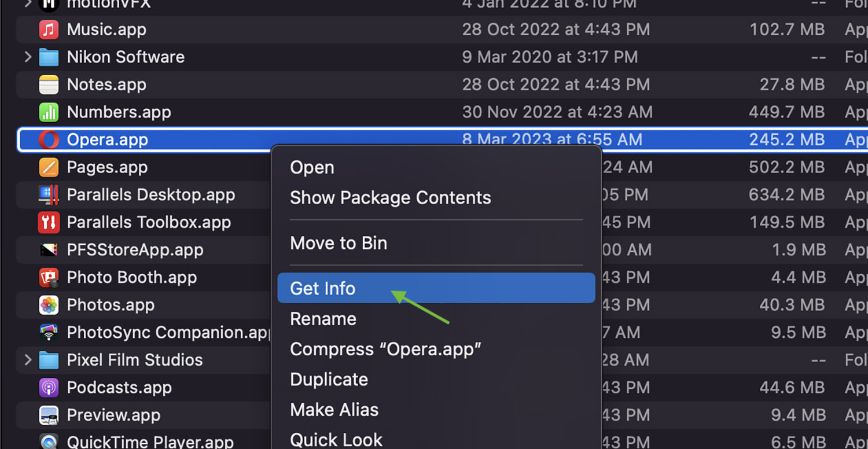868x449 pixels.
Task: Click the 30 Nov 2022 at 4:23 AM date
Action: coord(557,112)
